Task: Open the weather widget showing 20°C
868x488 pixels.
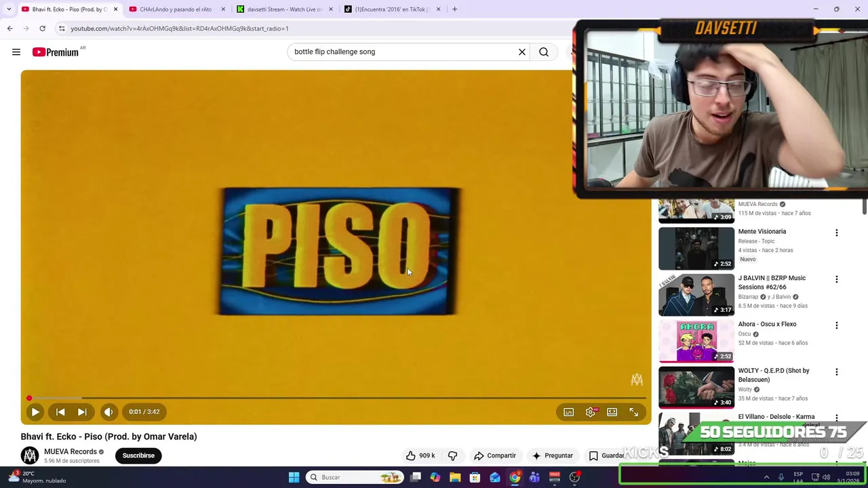Action: 38,477
